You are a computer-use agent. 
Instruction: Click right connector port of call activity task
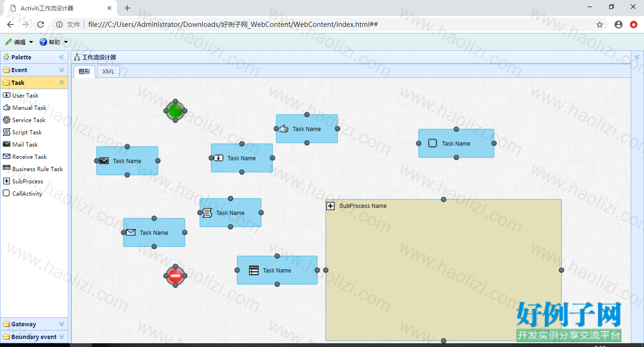[494, 143]
